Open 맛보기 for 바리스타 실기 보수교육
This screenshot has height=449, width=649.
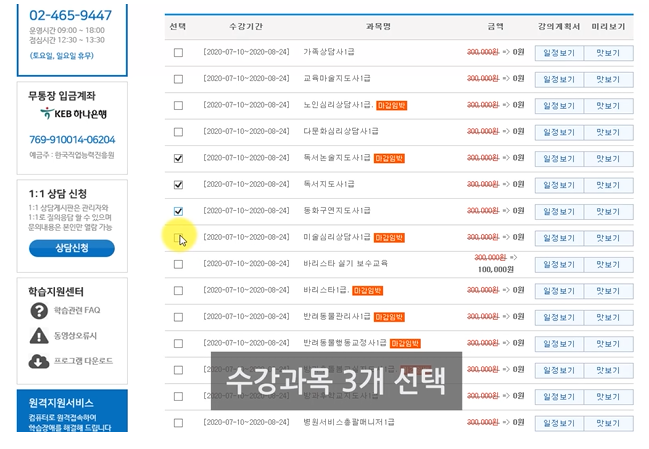(x=608, y=265)
